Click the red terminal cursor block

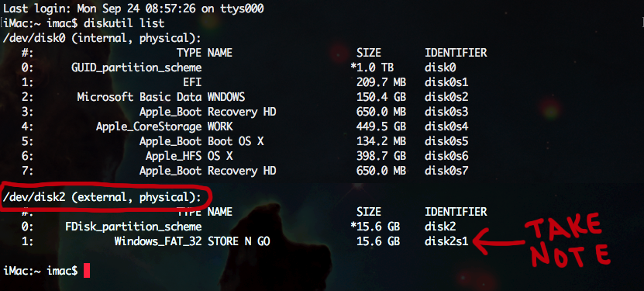coord(86,271)
